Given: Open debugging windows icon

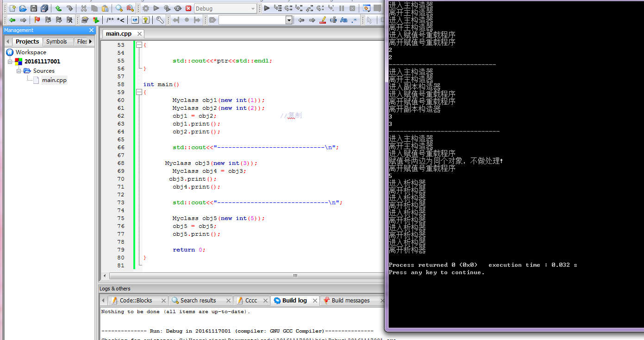Looking at the screenshot, I should 367,8.
